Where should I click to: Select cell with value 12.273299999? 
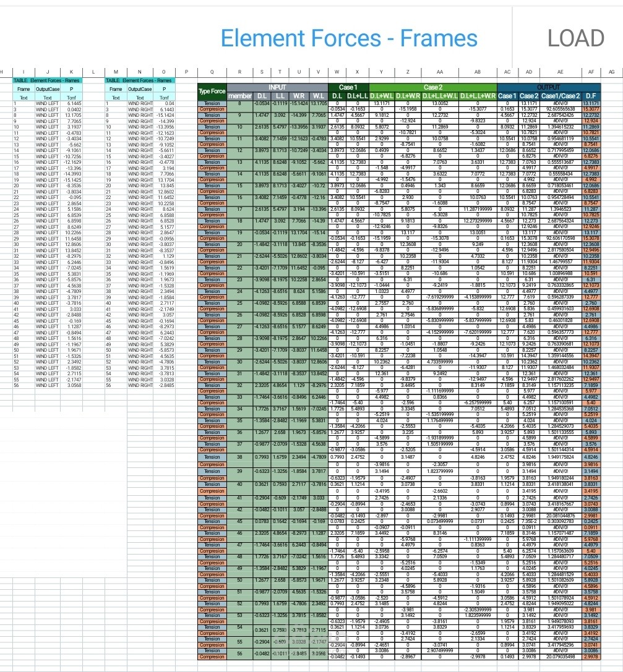478,221
